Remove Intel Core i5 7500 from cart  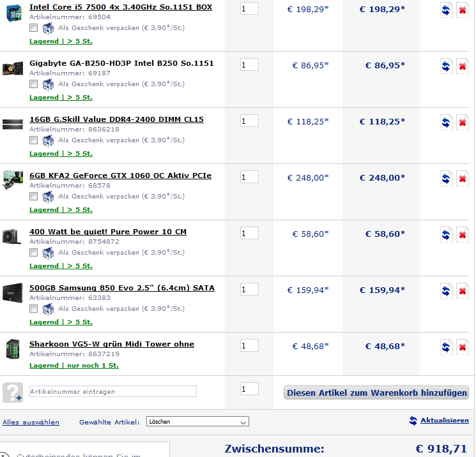click(463, 10)
